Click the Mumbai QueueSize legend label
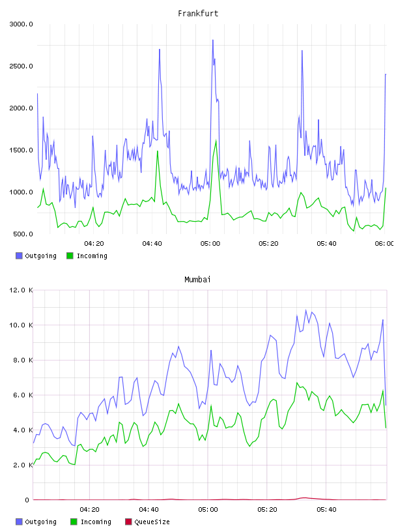This screenshot has height=532, width=396. pyautogui.click(x=152, y=522)
